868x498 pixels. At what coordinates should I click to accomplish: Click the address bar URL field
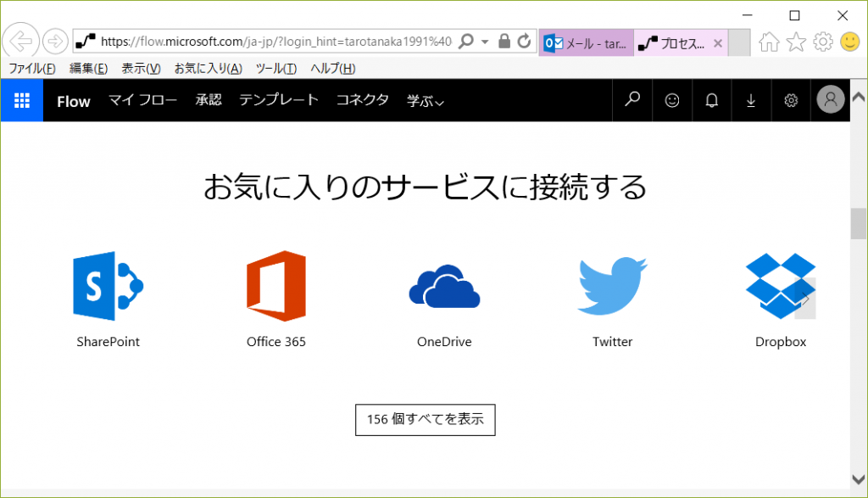coord(275,42)
